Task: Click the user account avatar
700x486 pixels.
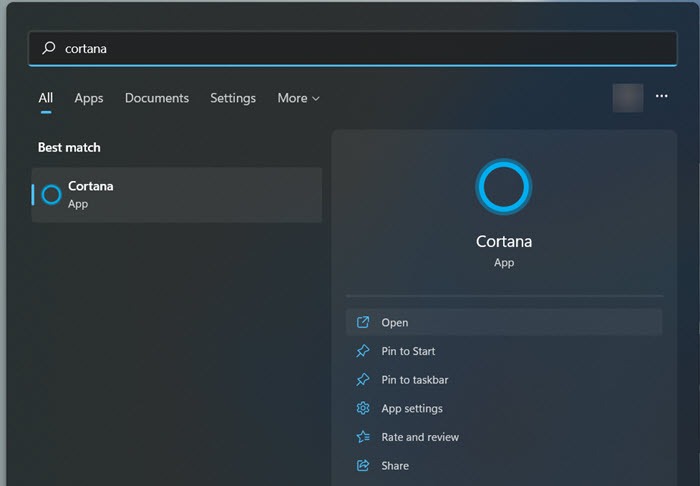Action: point(628,97)
